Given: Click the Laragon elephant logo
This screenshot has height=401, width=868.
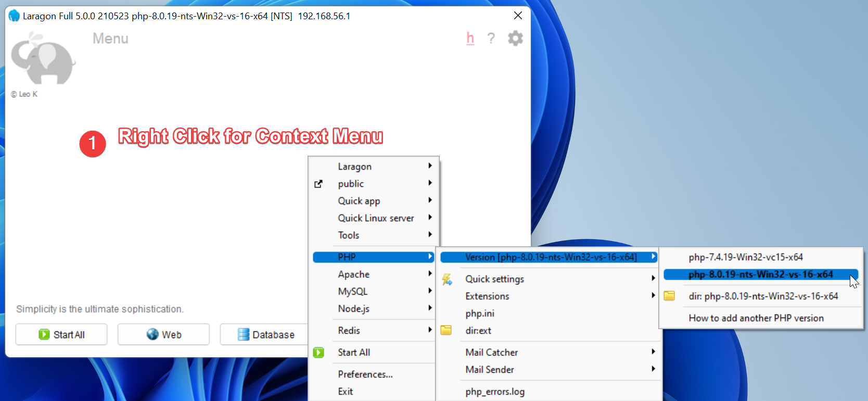Looking at the screenshot, I should (43, 58).
